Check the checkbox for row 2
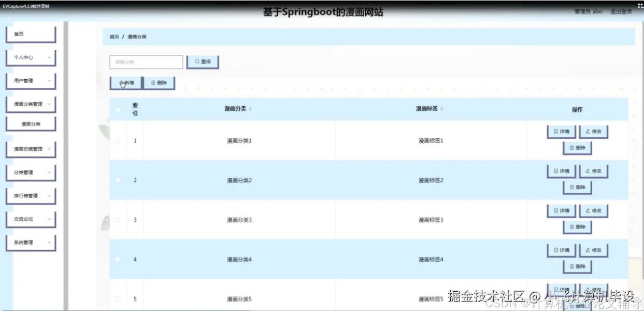Viewport: 644px width, 313px height. point(118,180)
